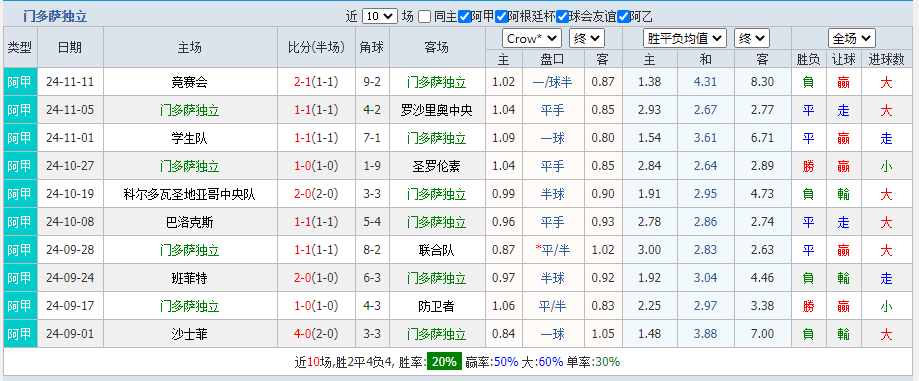Open home team 科尔多瓦圣地亚哥中央队
The height and width of the screenshot is (381, 919).
pos(190,194)
